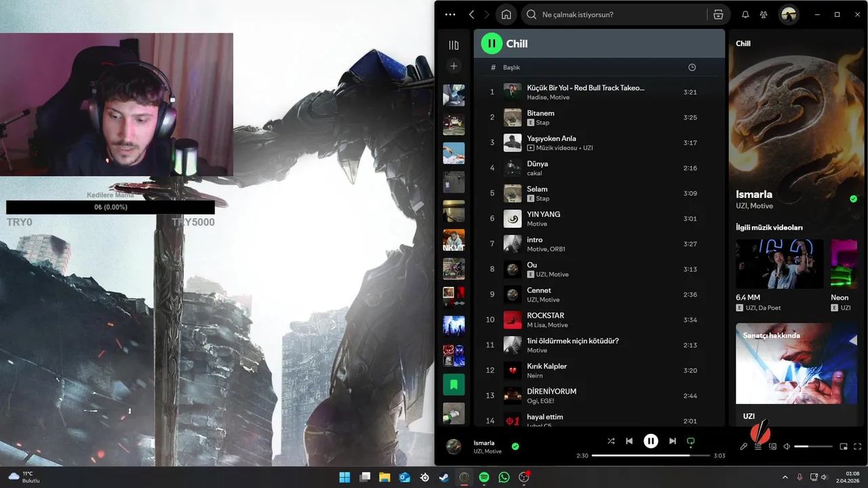
Task: Open the Browse icon in search bar
Action: pos(718,14)
